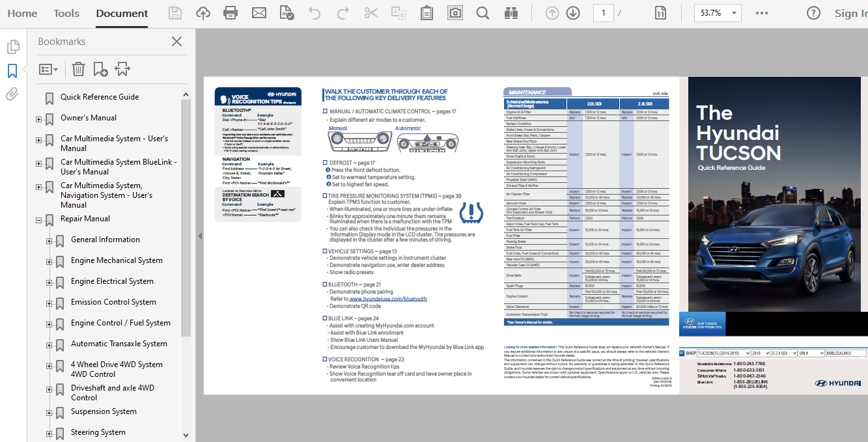868x442 pixels.
Task: Delete selected bookmark with trash icon
Action: (78, 69)
